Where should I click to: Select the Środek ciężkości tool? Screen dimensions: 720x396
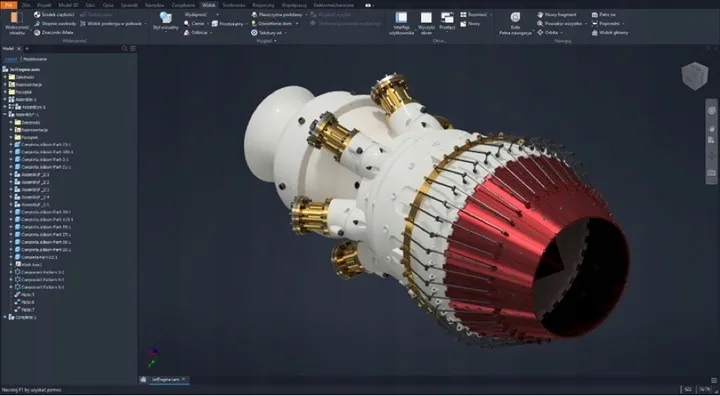pyautogui.click(x=54, y=15)
